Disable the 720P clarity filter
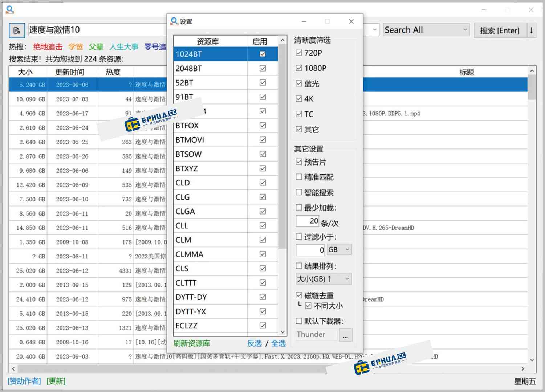 (x=298, y=53)
